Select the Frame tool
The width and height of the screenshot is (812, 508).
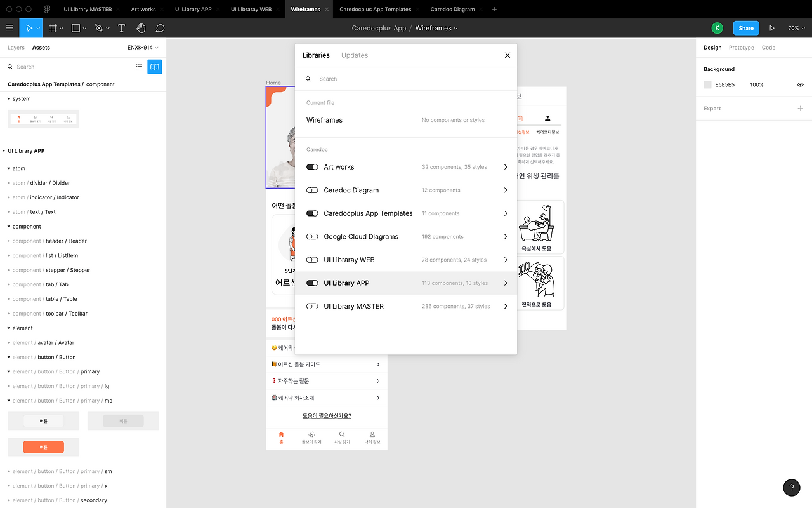[53, 28]
